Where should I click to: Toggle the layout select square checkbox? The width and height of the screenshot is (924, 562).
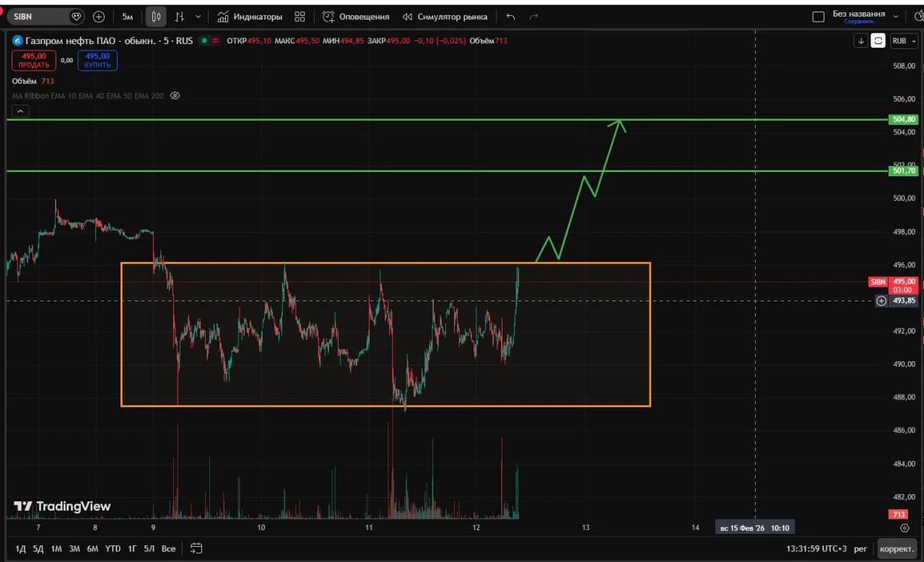coord(819,17)
